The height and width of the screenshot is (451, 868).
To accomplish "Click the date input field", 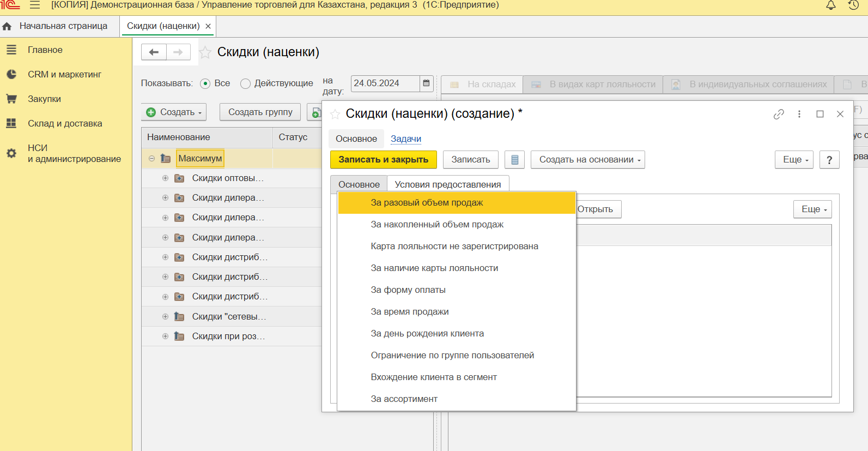I will coord(384,83).
